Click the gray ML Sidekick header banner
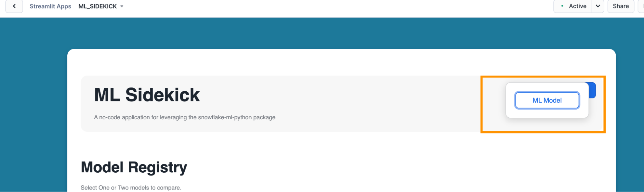This screenshot has height=192, width=644. tap(354, 103)
